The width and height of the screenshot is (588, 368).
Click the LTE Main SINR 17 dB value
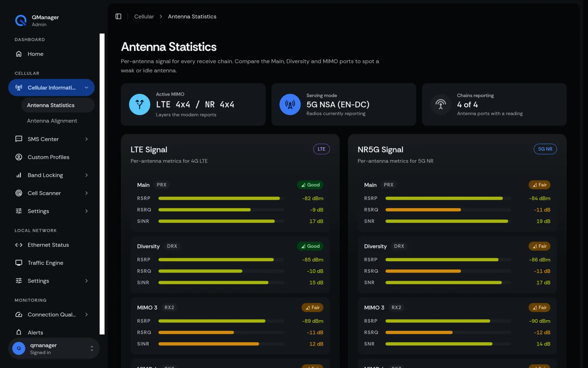[x=316, y=221]
